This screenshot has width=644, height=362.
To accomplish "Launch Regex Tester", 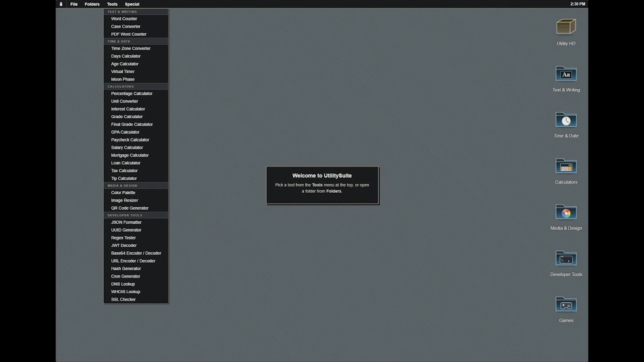I will tap(136, 238).
